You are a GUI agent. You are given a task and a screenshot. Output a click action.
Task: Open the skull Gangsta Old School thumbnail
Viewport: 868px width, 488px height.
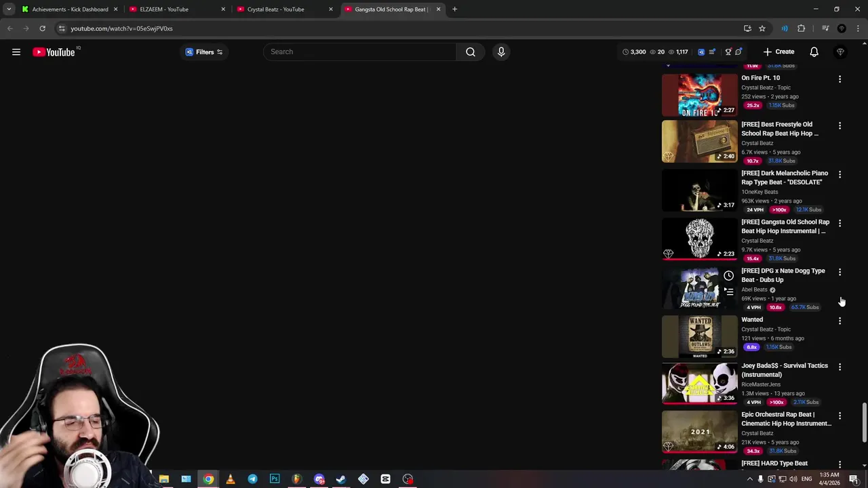(x=699, y=239)
